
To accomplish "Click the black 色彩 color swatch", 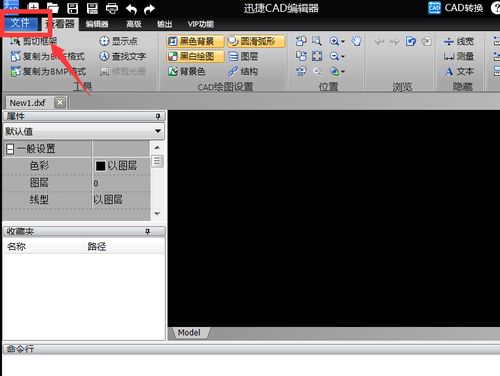I will pyautogui.click(x=100, y=166).
